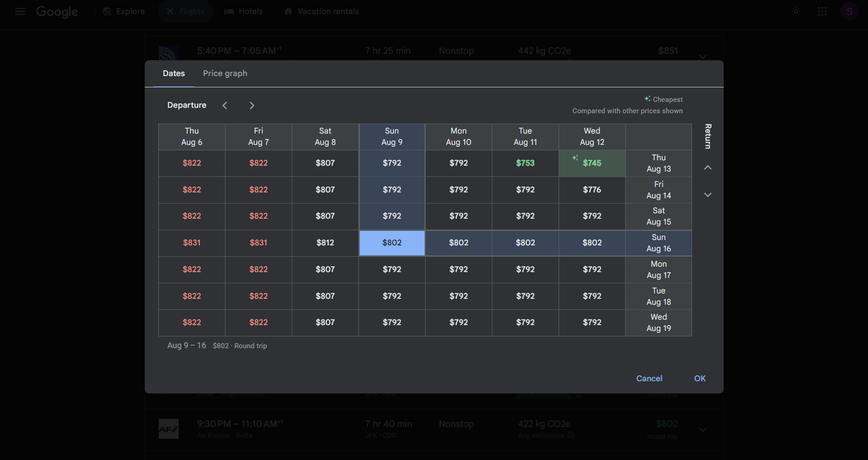Show earlier departure dates with left arrow
Image resolution: width=868 pixels, height=460 pixels.
click(225, 105)
